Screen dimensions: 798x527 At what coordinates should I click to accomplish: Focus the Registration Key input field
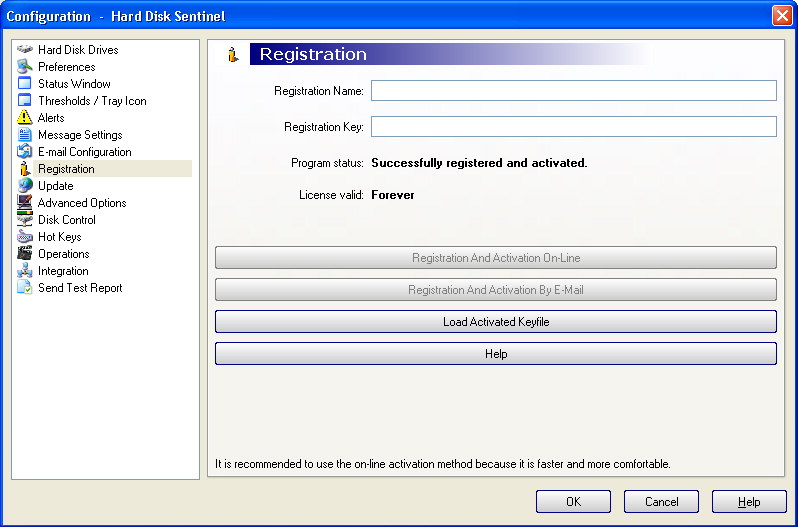click(x=574, y=127)
